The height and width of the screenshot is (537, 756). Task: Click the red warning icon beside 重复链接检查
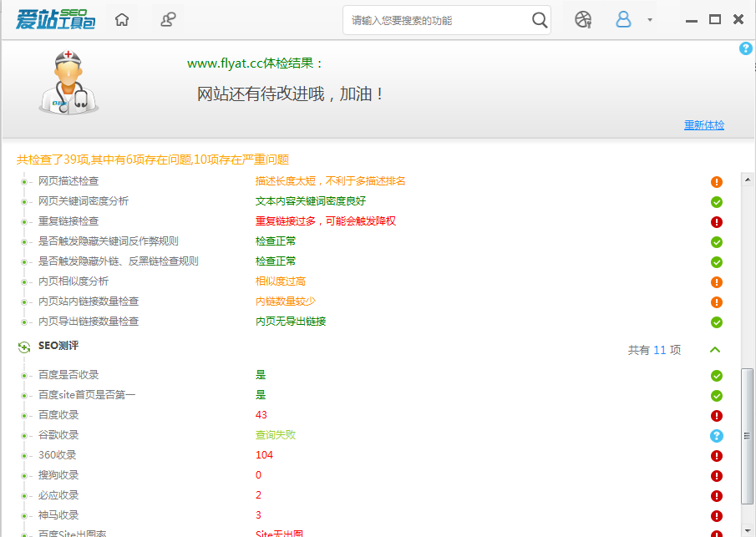716,221
